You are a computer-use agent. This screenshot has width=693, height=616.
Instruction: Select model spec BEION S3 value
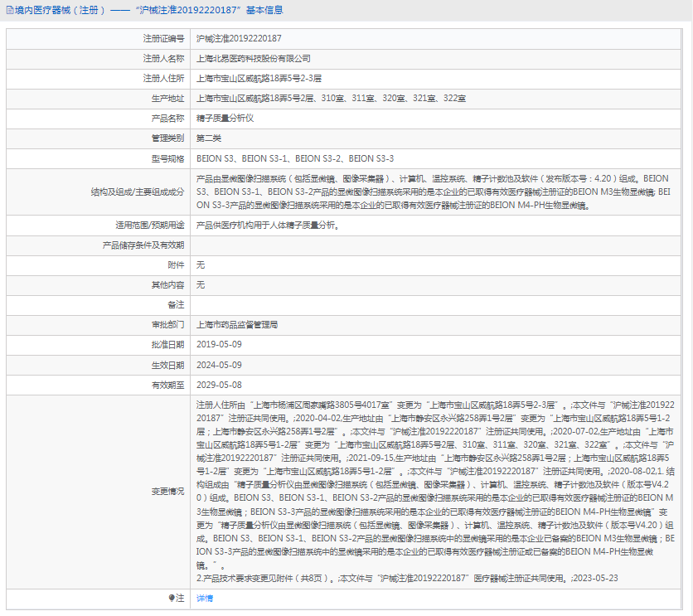pos(295,158)
